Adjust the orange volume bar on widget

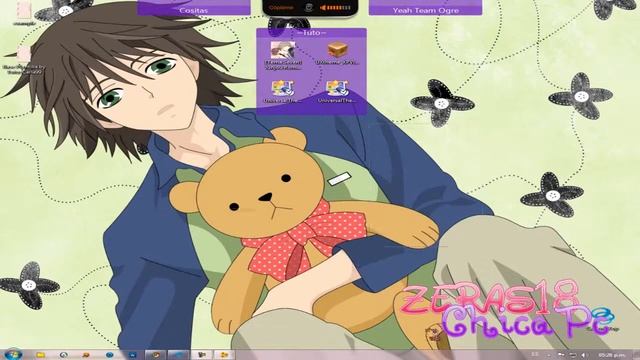point(335,8)
